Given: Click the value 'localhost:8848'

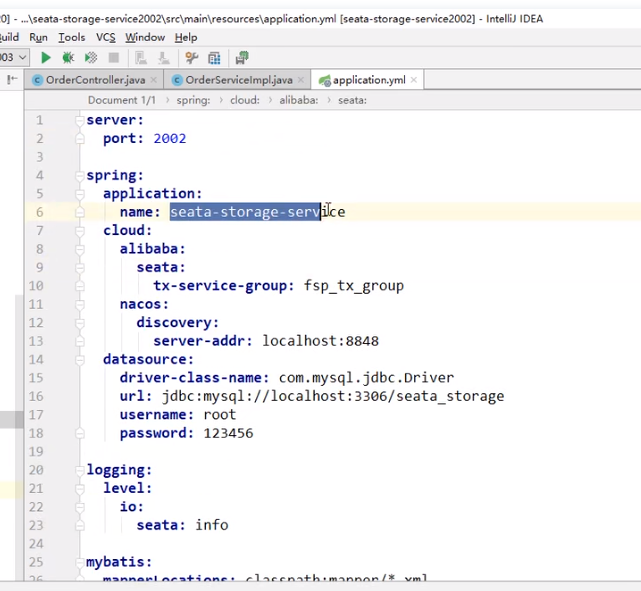Looking at the screenshot, I should [x=320, y=341].
